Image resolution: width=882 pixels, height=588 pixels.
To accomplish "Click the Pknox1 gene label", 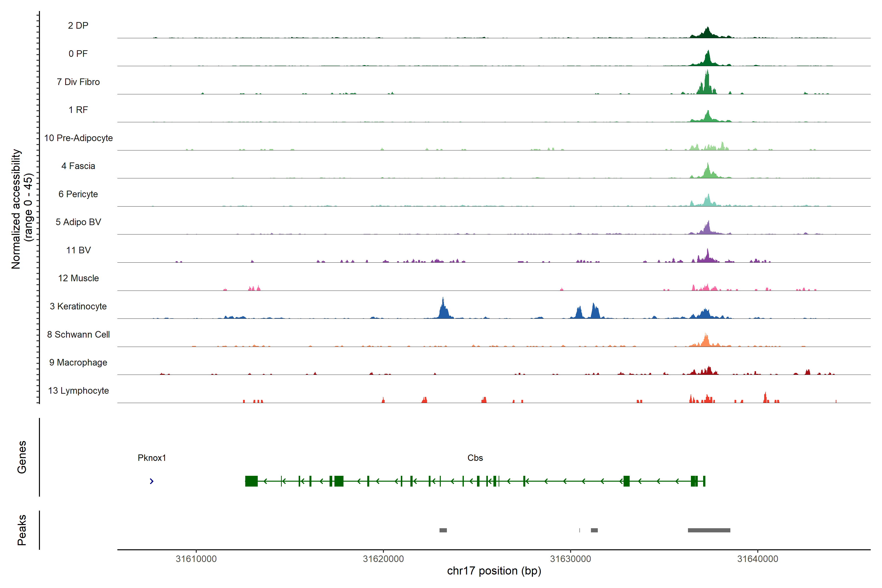I will [151, 458].
